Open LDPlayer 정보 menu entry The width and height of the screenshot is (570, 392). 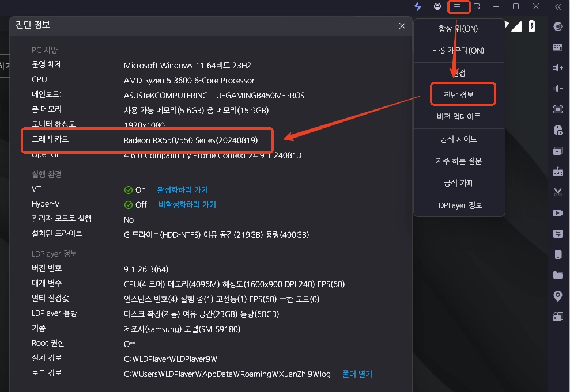pyautogui.click(x=459, y=205)
